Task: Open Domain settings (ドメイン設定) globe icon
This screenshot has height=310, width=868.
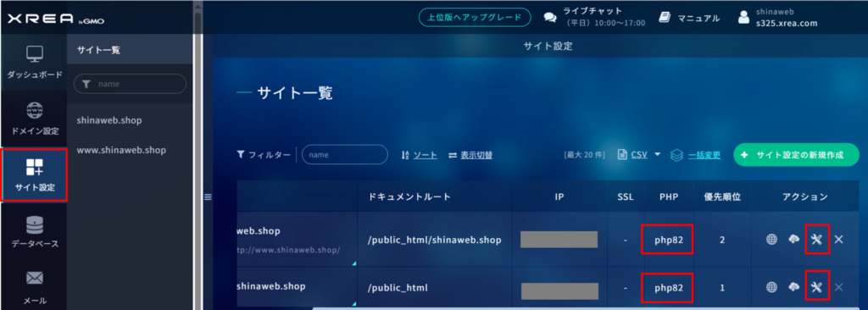Action: click(x=34, y=111)
